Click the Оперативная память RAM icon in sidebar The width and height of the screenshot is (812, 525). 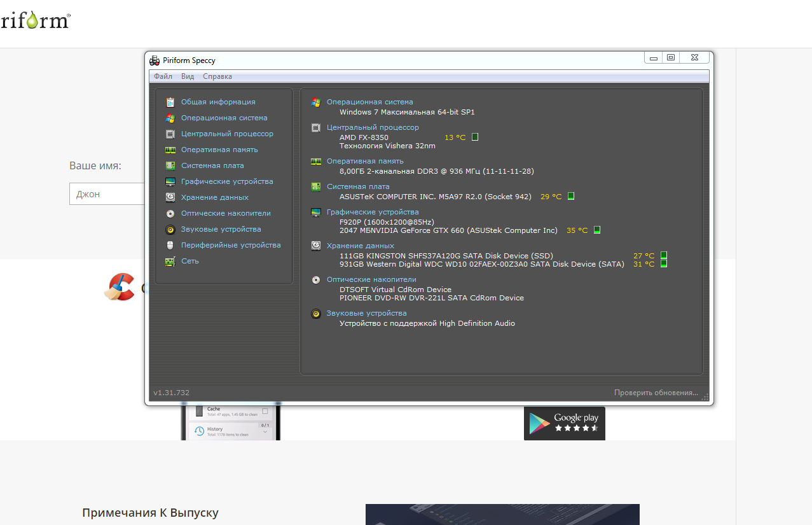point(170,150)
